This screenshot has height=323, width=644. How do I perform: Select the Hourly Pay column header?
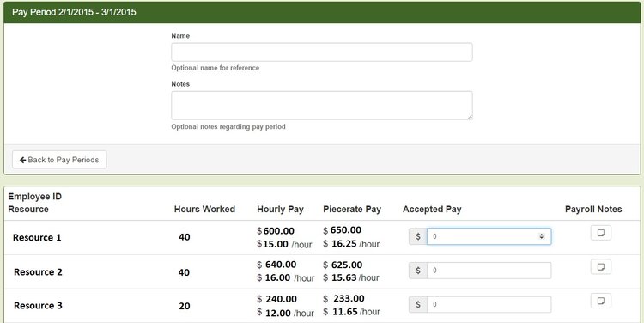[x=280, y=209]
